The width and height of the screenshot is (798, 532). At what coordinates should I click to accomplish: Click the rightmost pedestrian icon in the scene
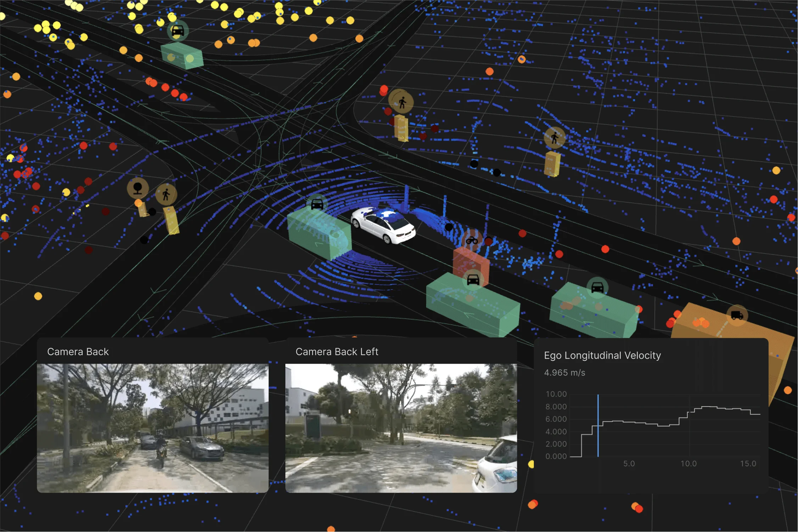tap(554, 138)
